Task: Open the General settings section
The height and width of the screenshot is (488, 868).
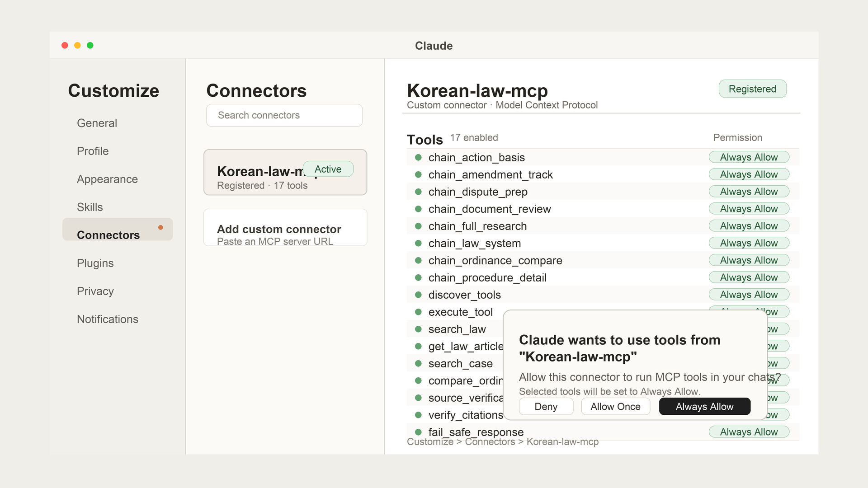Action: 97,123
